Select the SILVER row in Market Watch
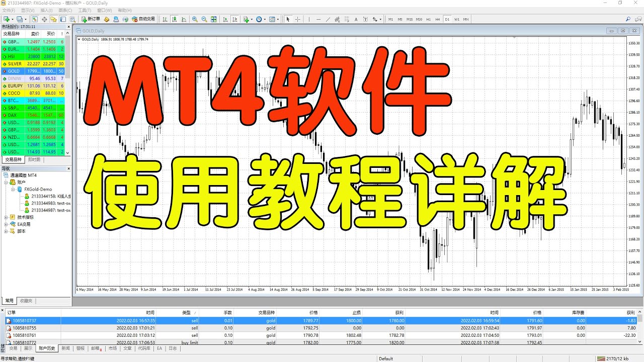This screenshot has height=362, width=644. 33,64
